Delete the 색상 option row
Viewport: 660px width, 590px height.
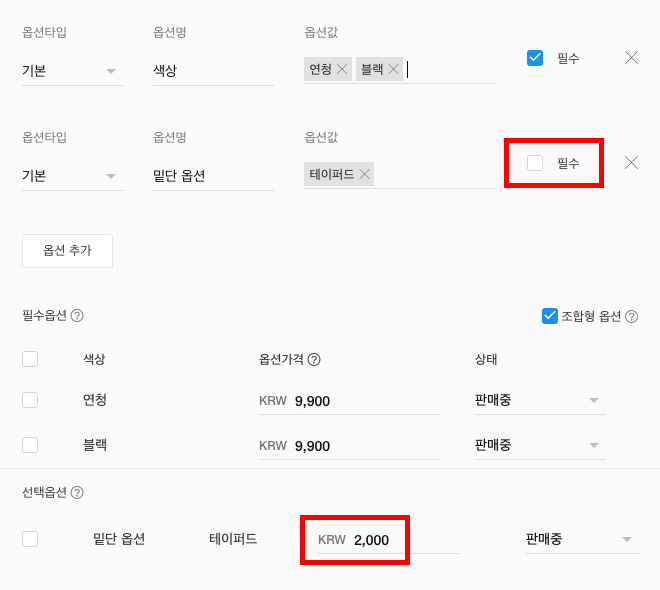coord(631,58)
